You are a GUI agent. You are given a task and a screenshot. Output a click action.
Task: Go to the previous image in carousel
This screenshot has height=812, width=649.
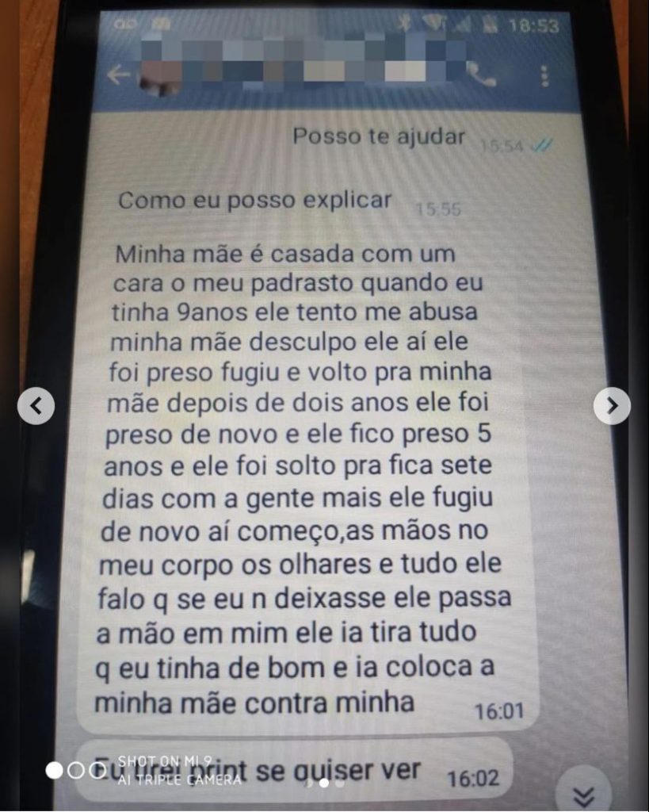tap(36, 405)
